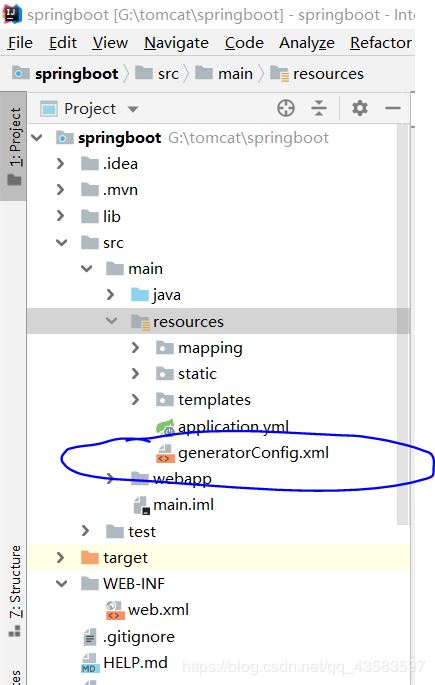The width and height of the screenshot is (435, 685).
Task: Click the locate/scroll-from-source target icon
Action: tap(286, 108)
